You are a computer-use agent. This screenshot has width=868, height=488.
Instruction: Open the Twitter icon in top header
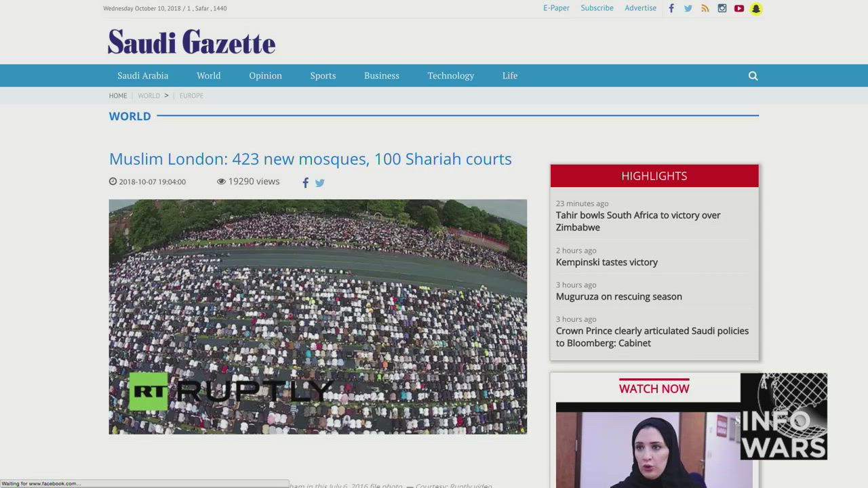click(688, 8)
